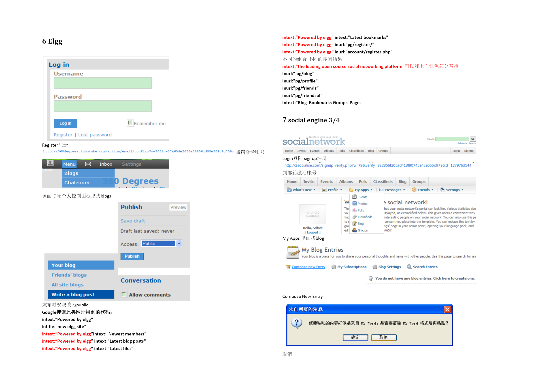Expand the Messages dropdown
The image size is (555, 392).
click(392, 190)
